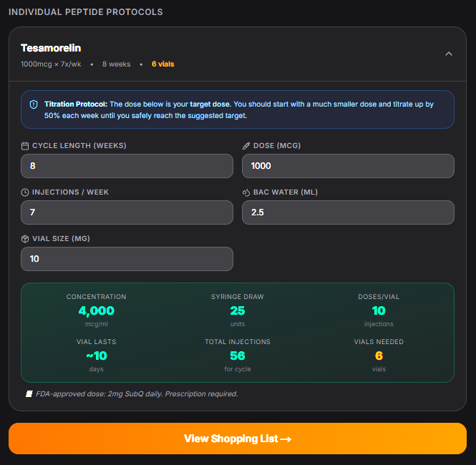The height and width of the screenshot is (465, 476).
Task: Click the calendar icon beside Cycle Length
Action: click(x=25, y=146)
